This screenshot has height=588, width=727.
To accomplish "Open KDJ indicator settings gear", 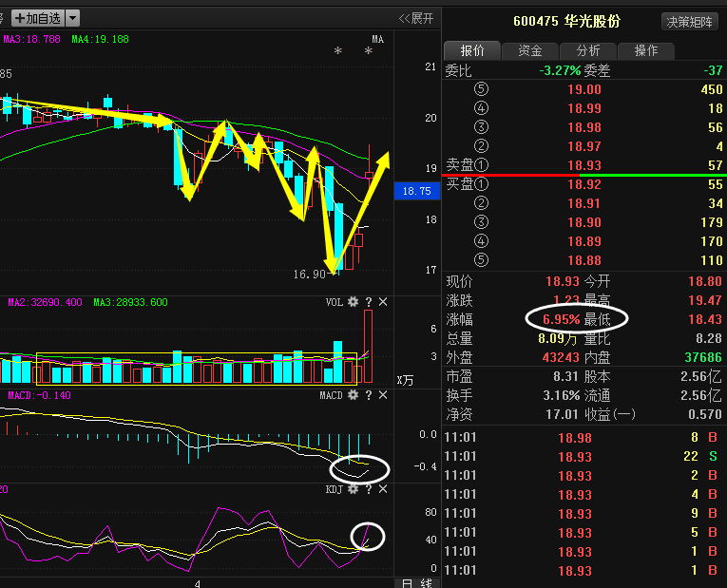I will coord(353,489).
